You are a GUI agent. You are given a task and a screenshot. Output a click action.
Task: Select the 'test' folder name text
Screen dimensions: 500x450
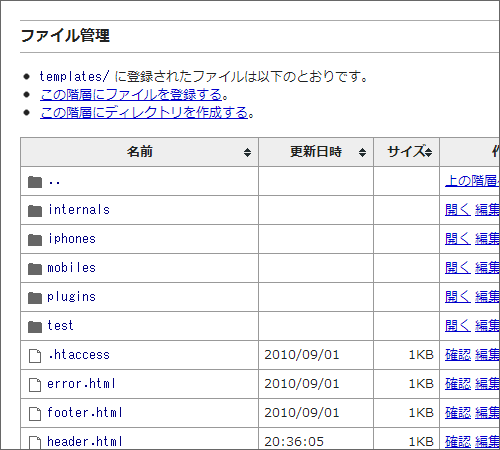[60, 326]
